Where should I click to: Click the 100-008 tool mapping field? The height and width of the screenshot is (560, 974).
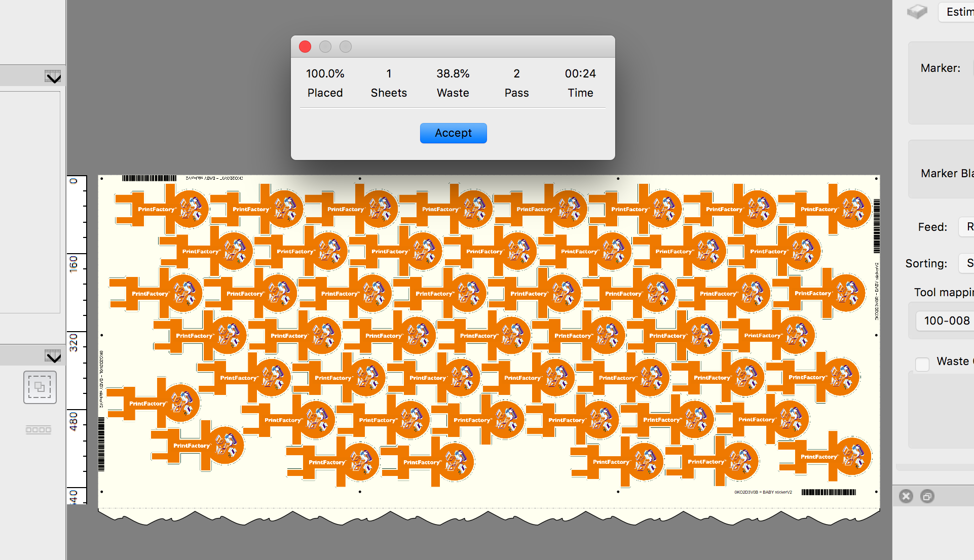945,321
